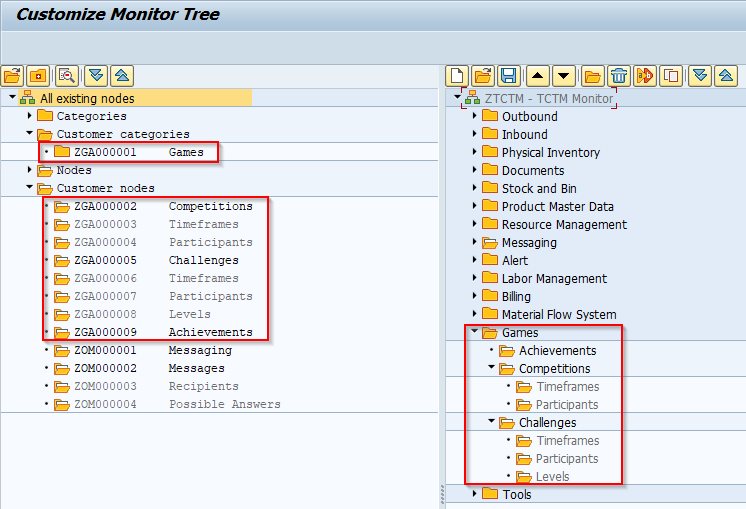746x509 pixels.
Task: Click the trash can delete icon
Action: pos(619,76)
